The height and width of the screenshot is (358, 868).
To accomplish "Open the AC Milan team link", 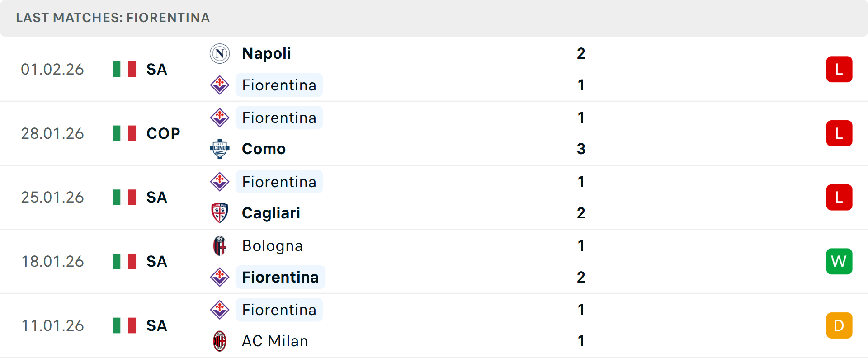I will [x=275, y=341].
